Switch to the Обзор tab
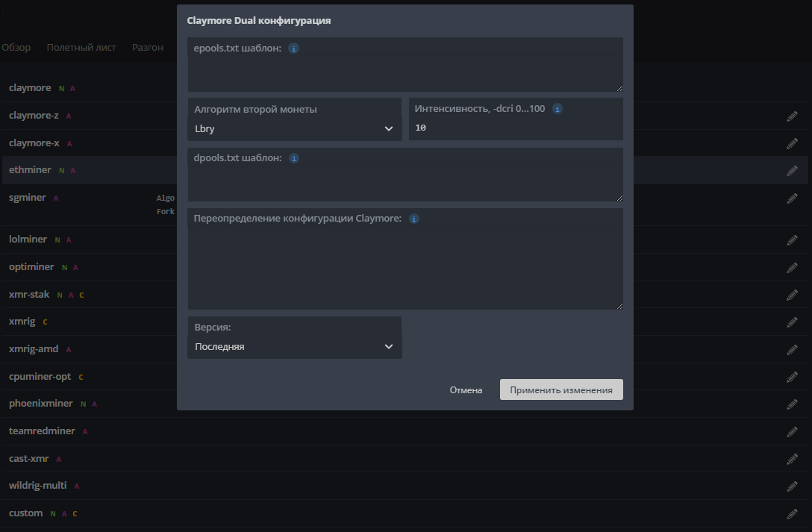Screen dimensions: 812x532 (x=16, y=47)
